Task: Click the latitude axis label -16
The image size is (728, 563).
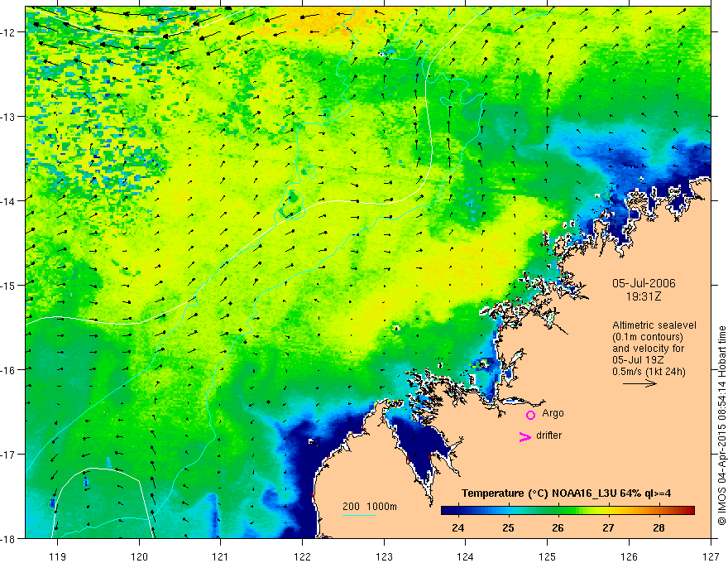Action: (9, 370)
